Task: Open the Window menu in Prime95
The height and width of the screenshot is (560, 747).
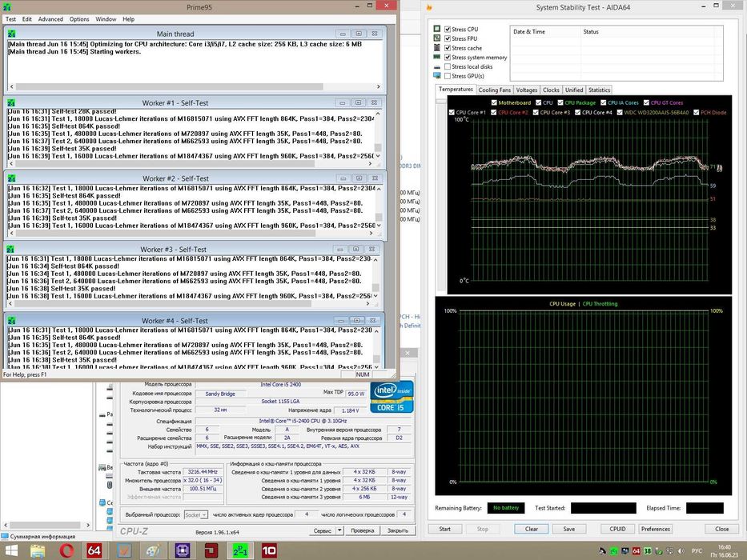Action: (x=106, y=19)
